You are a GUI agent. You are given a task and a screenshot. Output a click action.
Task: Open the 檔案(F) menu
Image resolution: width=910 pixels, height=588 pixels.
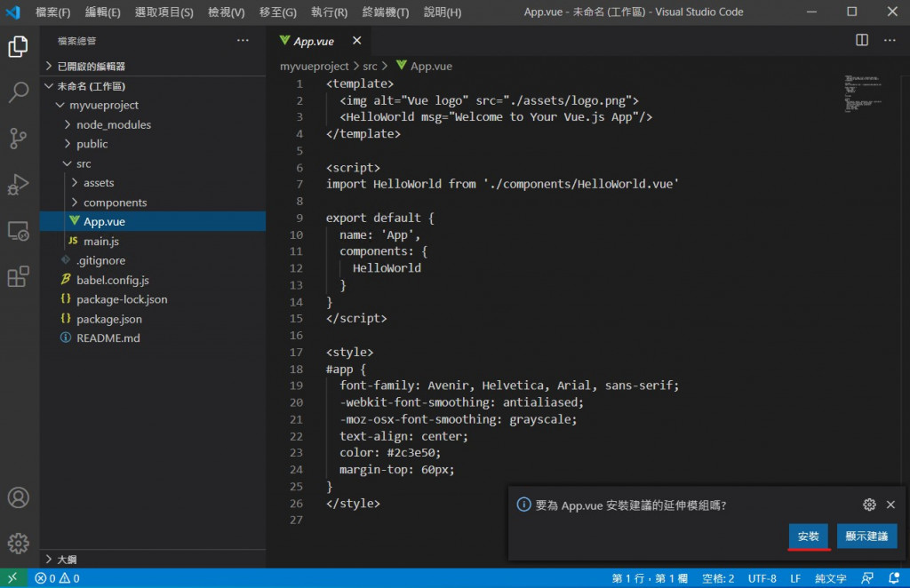pyautogui.click(x=52, y=12)
